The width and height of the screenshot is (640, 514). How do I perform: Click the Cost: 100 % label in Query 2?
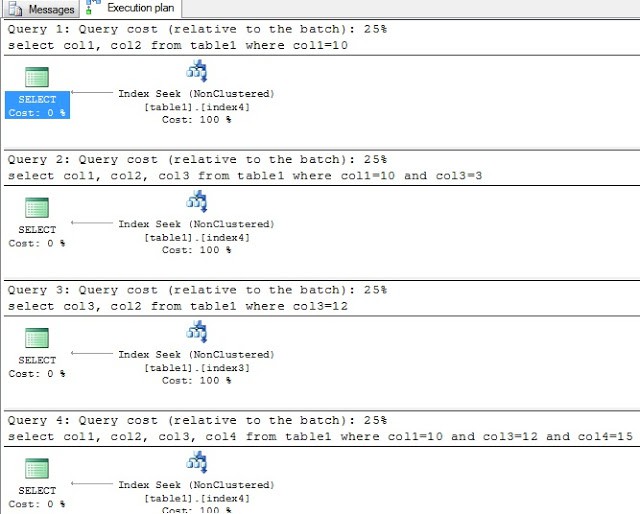click(196, 250)
